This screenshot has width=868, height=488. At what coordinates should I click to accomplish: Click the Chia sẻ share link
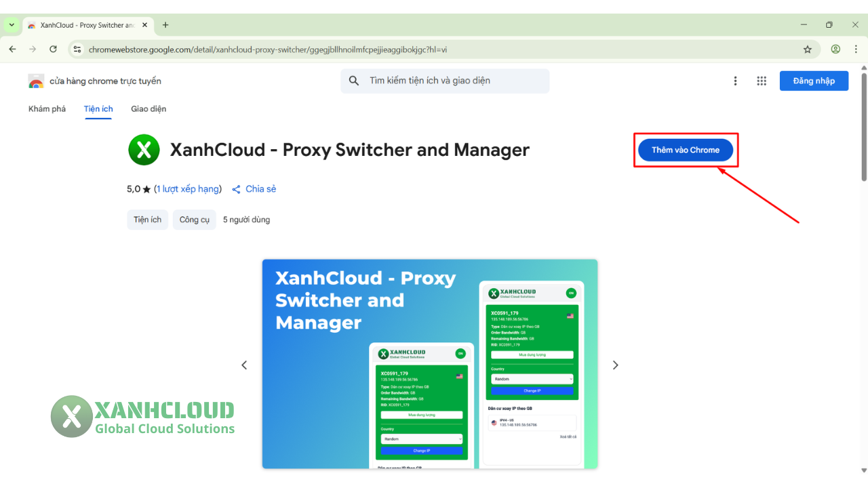click(254, 189)
